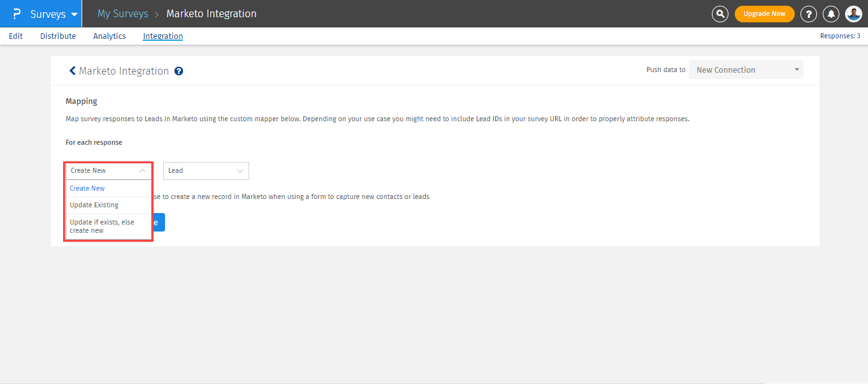This screenshot has width=868, height=384.
Task: Click the Mapping section heading
Action: 82,101
